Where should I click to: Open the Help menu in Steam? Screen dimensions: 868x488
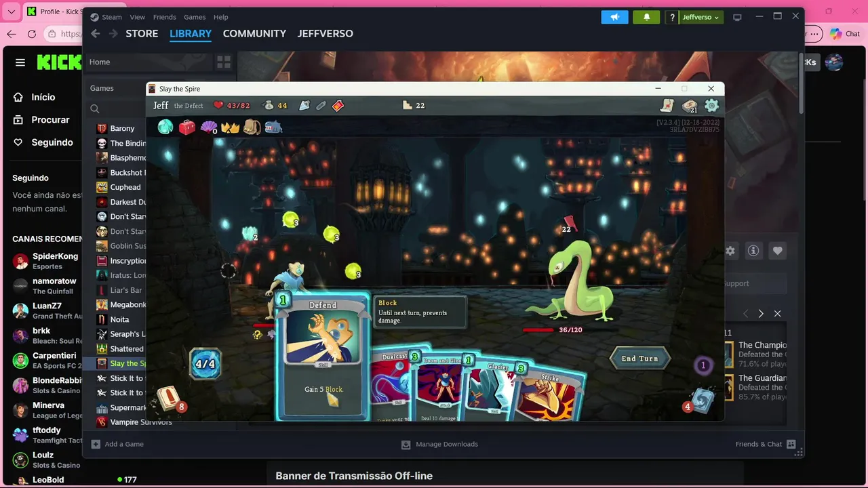pyautogui.click(x=221, y=17)
